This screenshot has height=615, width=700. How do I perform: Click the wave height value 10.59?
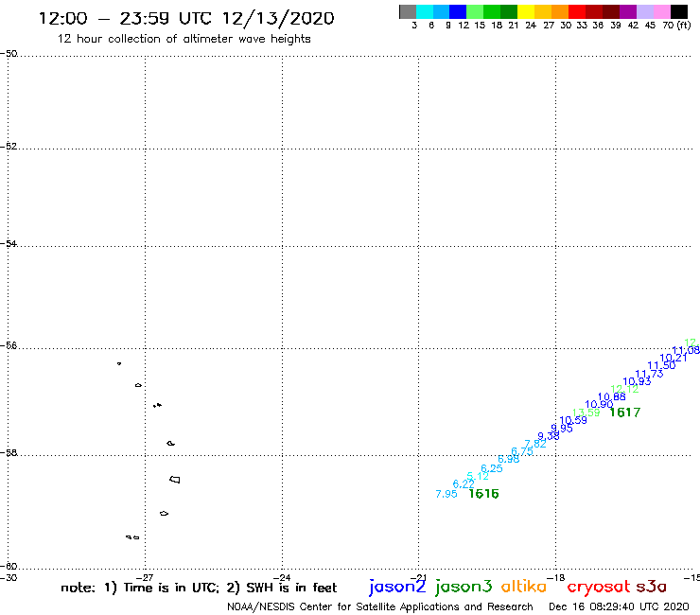(573, 420)
